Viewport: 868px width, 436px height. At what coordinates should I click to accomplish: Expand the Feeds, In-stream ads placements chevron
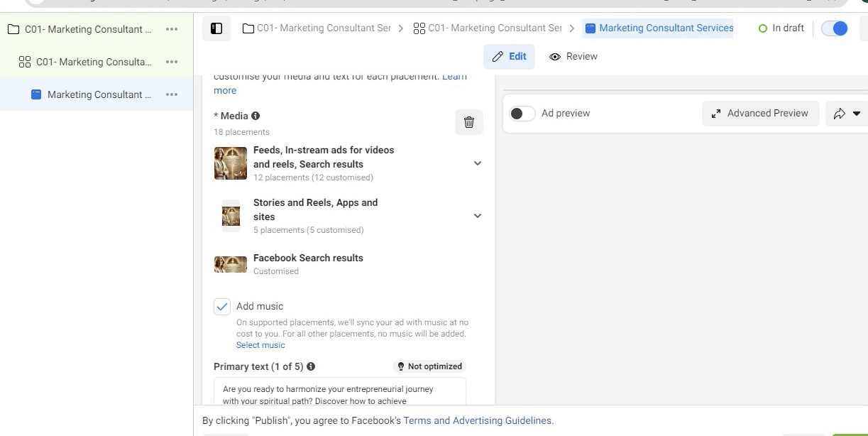click(477, 163)
